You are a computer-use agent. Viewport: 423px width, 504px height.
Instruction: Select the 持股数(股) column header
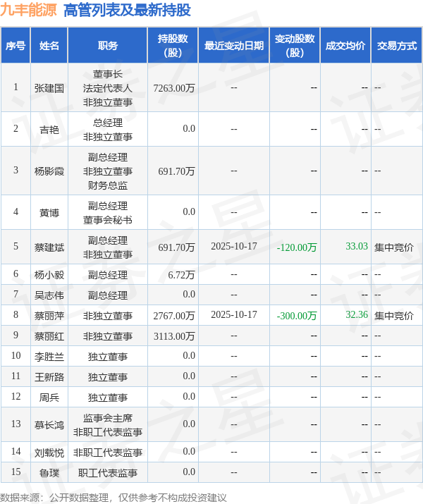pos(173,46)
